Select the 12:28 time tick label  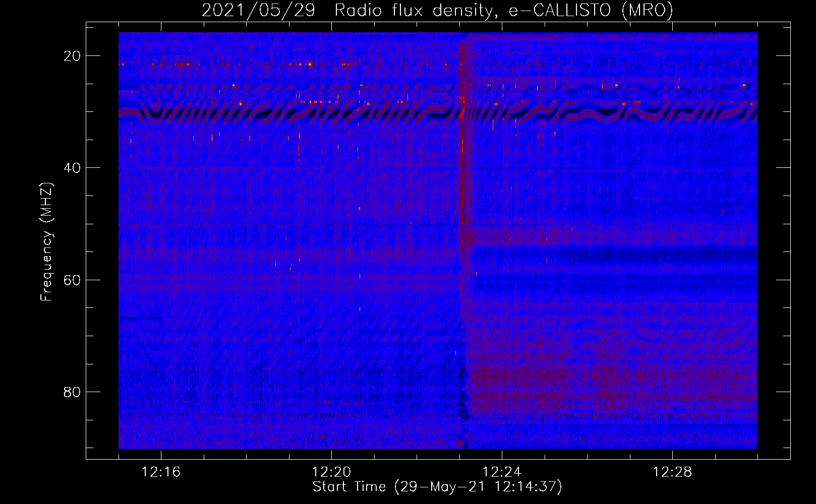click(x=673, y=472)
